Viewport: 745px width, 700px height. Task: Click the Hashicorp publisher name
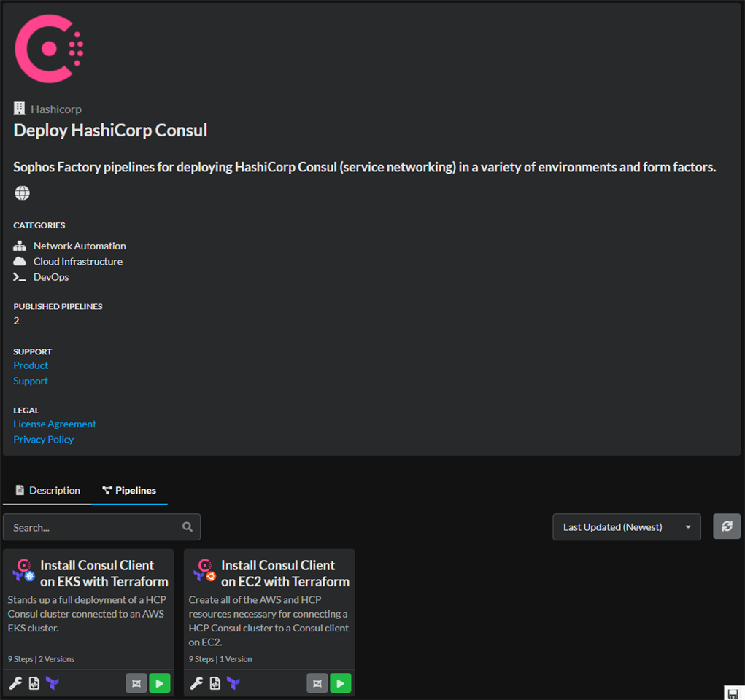coord(56,109)
